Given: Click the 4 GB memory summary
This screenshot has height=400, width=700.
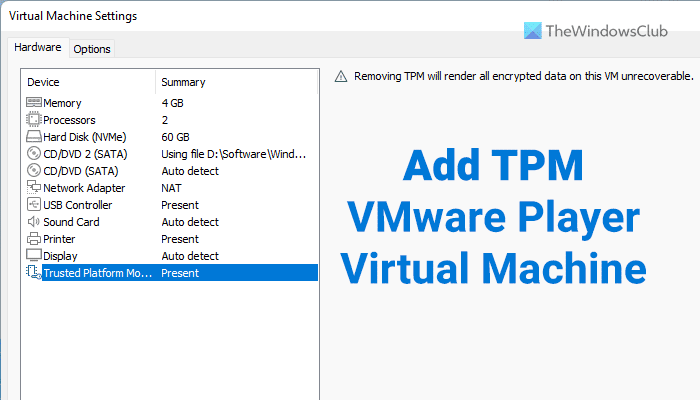Looking at the screenshot, I should click(172, 103).
